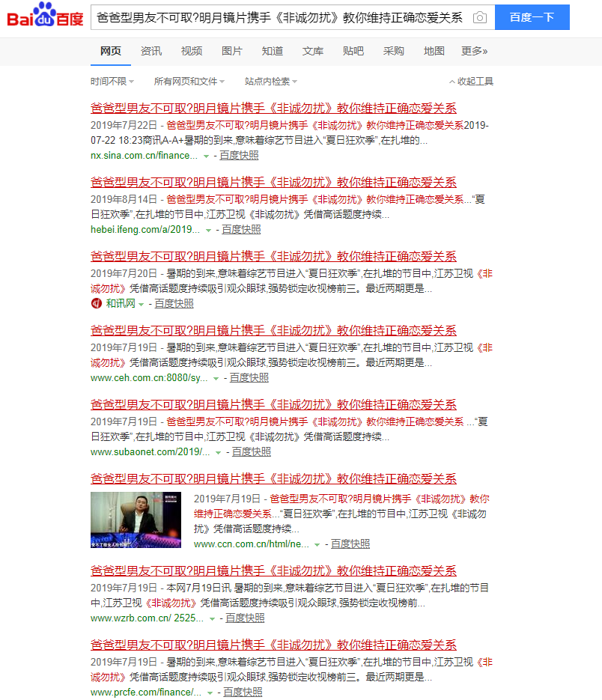This screenshot has width=602, height=700.
Task: Open 百度快照 for nx.sina.com.cn result
Action: [x=239, y=156]
